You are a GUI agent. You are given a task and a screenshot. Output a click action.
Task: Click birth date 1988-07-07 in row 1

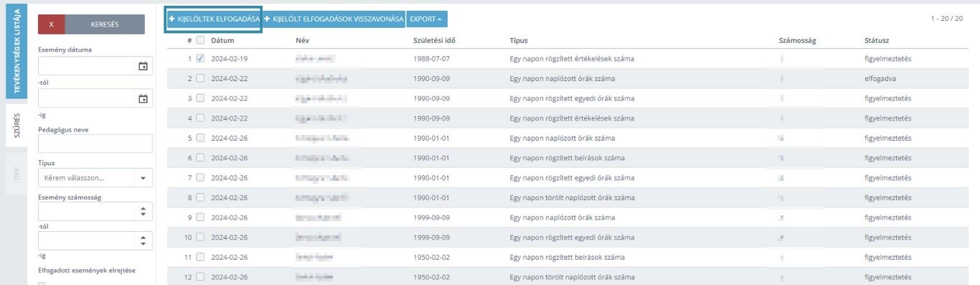pos(431,58)
